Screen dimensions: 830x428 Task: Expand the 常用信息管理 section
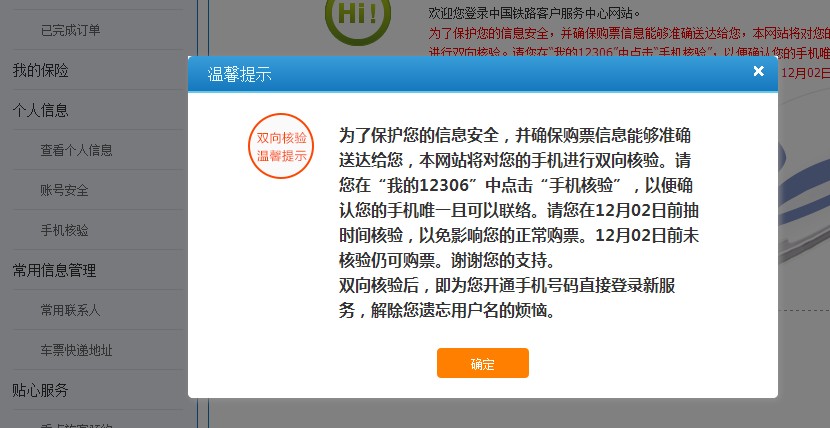[54, 270]
